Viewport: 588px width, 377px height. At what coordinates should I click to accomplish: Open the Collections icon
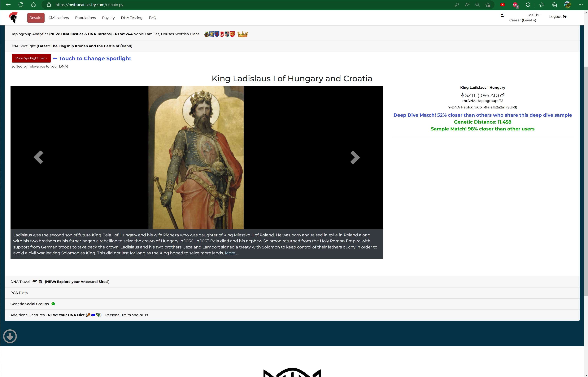click(555, 5)
